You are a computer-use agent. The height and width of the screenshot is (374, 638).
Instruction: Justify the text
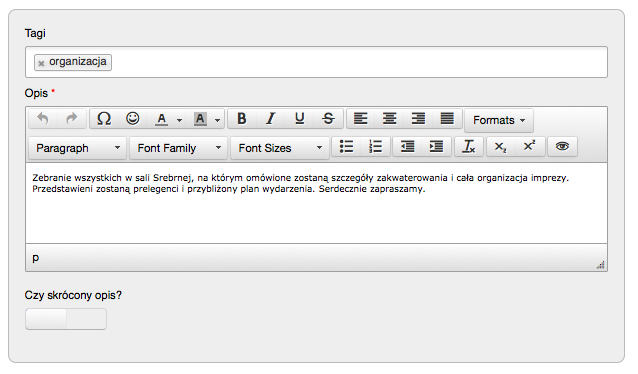[447, 119]
